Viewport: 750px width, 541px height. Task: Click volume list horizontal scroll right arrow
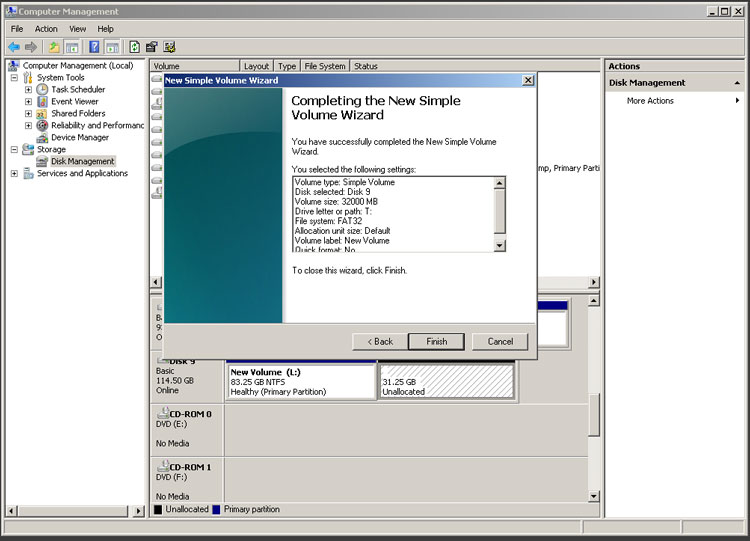(594, 282)
